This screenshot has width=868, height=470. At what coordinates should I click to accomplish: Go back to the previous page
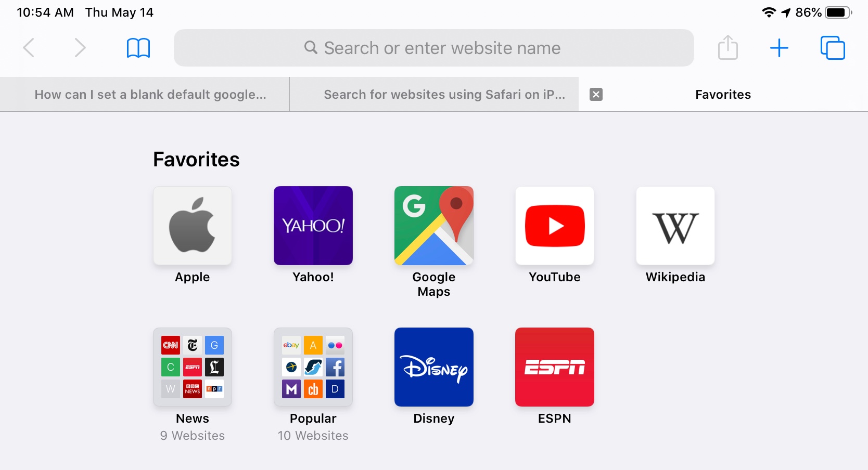click(29, 48)
